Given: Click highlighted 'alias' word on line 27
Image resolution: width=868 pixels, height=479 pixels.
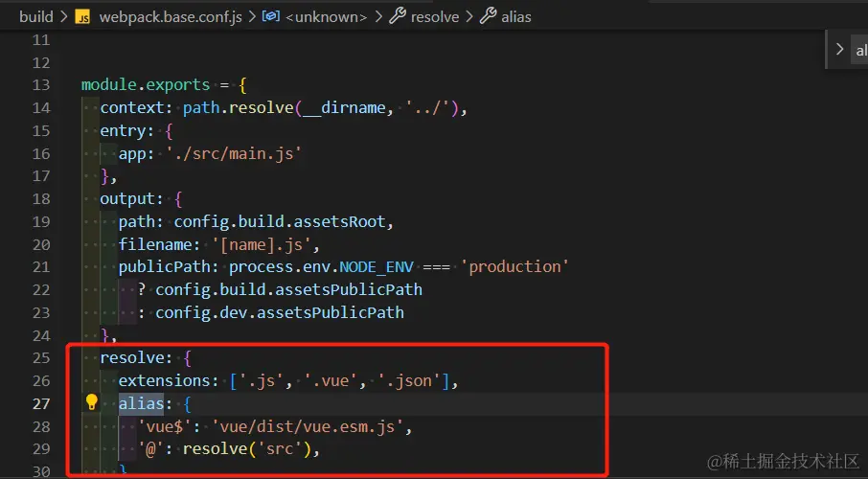Looking at the screenshot, I should coord(141,403).
